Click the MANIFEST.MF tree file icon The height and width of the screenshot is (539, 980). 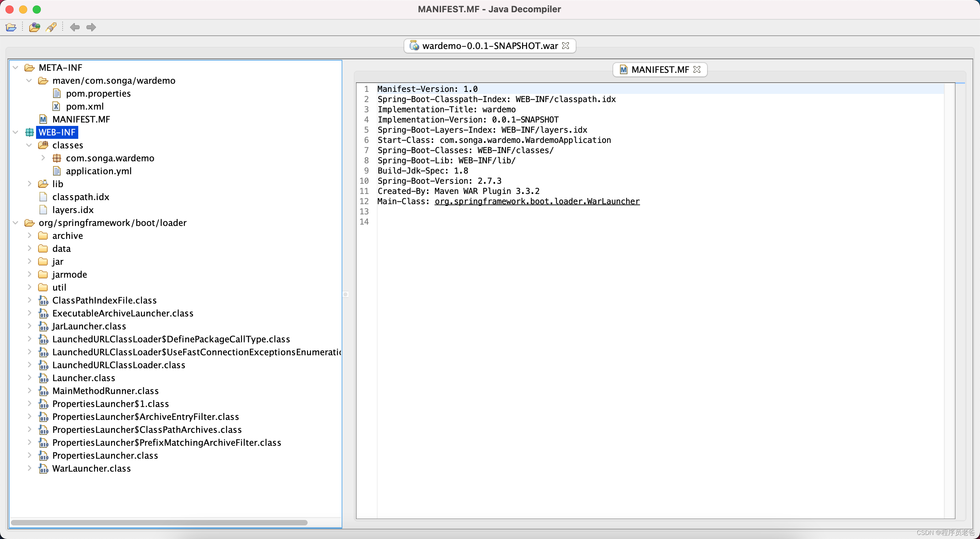pos(43,119)
